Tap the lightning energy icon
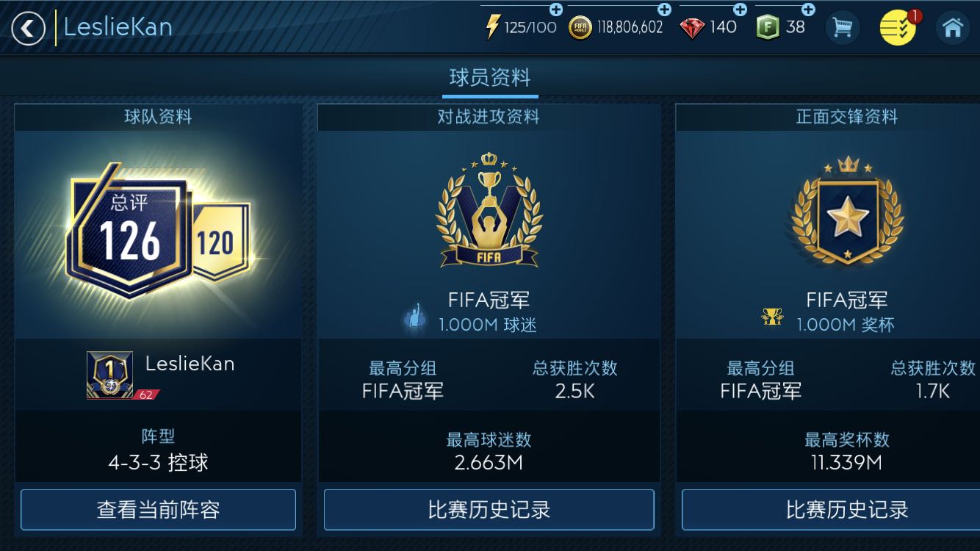 (493, 27)
